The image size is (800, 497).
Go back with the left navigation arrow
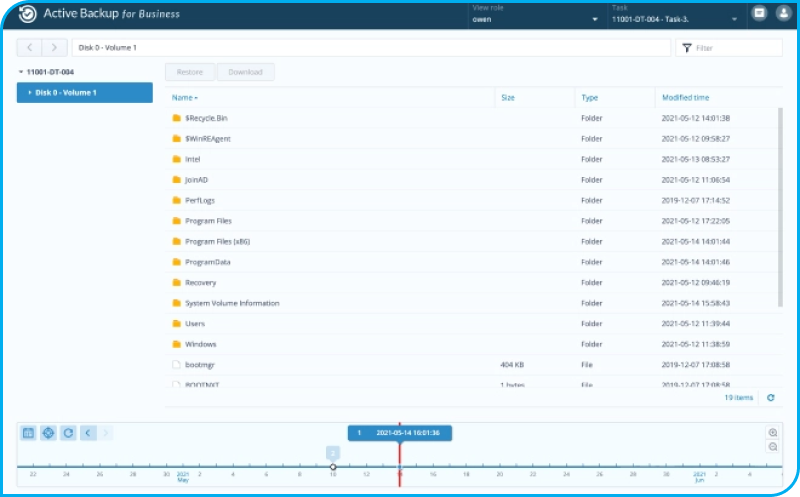pos(30,48)
